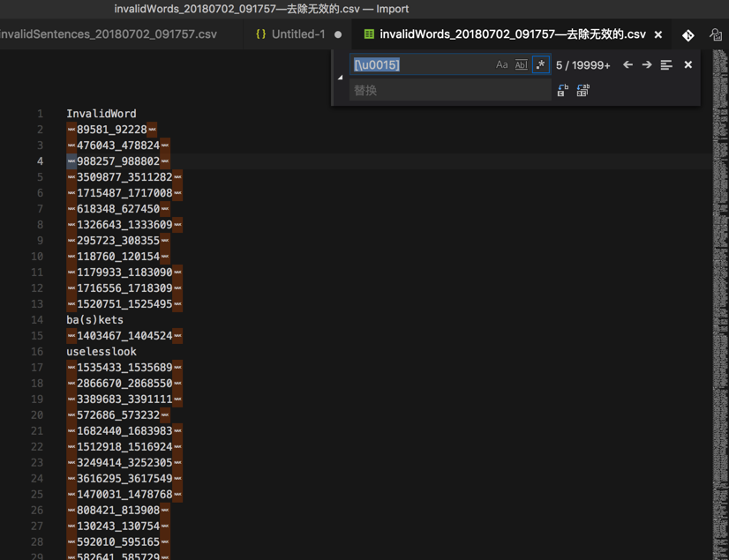Click 89581_92228 on line 2
The image size is (729, 560).
112,129
